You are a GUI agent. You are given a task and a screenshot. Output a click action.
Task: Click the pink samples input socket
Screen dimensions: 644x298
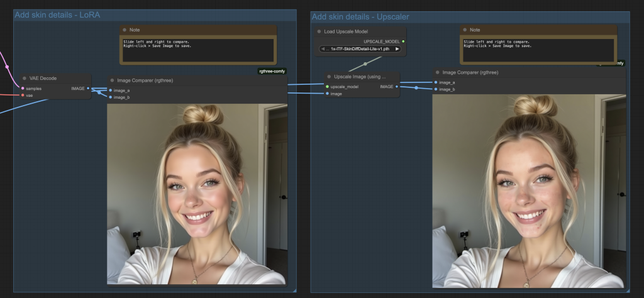click(x=23, y=89)
